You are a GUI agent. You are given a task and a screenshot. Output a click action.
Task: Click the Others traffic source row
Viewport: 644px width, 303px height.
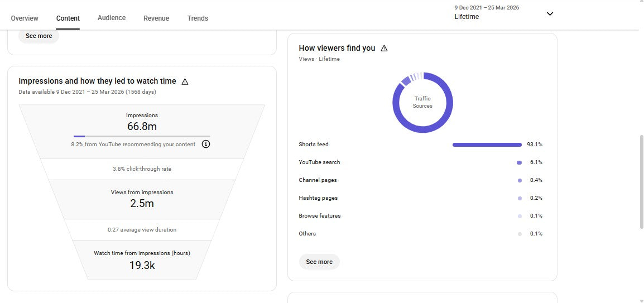click(421, 234)
